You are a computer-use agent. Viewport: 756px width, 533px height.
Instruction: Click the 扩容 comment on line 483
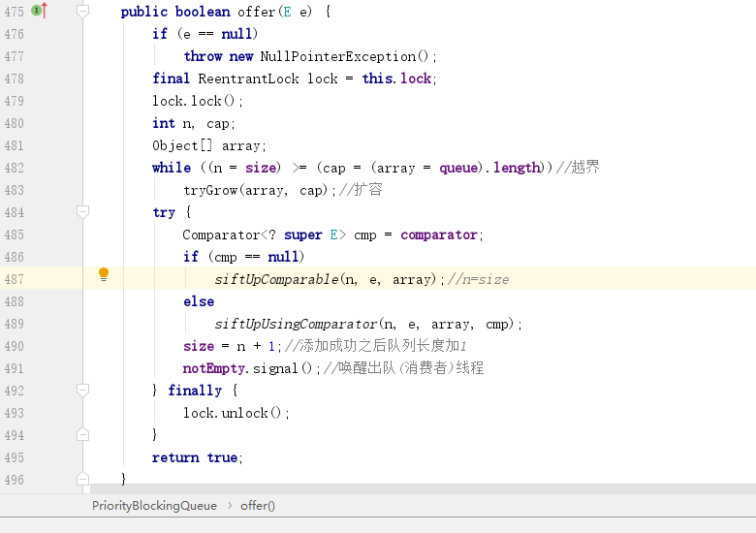pos(361,190)
